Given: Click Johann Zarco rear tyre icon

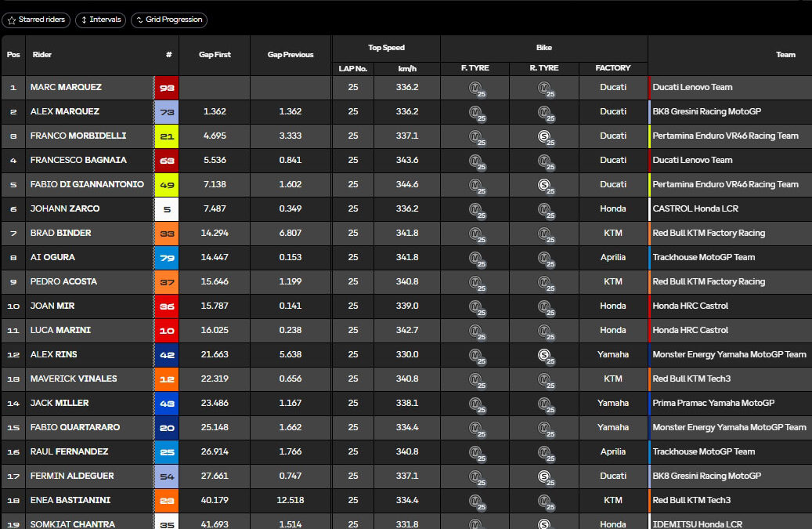Looking at the screenshot, I should (545, 210).
